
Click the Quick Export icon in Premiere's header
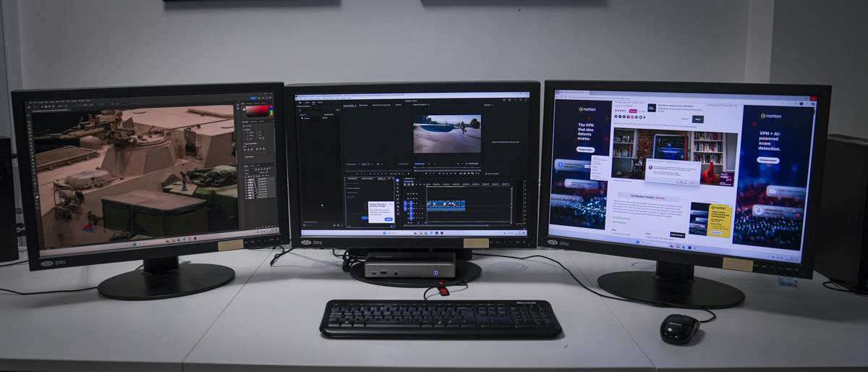click(x=510, y=100)
